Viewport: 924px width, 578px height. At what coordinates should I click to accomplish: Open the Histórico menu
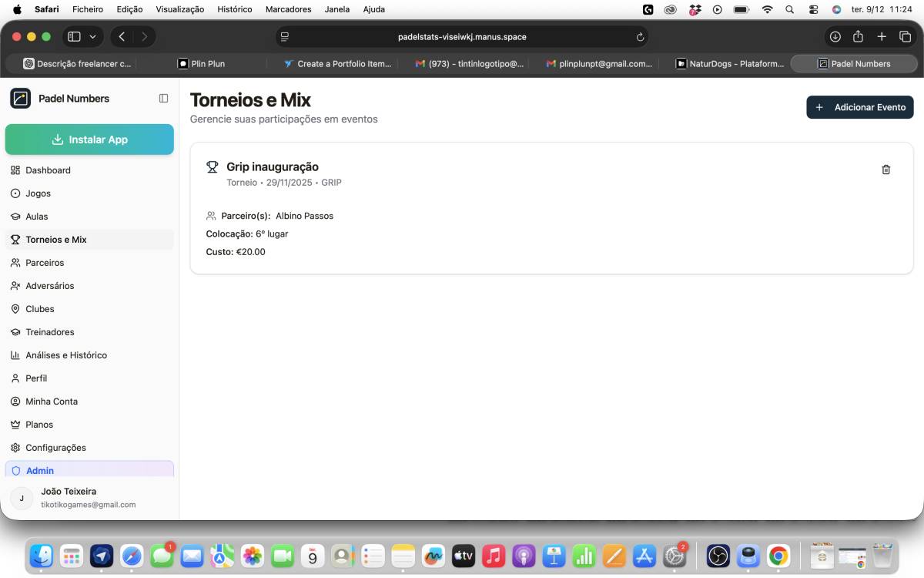(x=235, y=9)
